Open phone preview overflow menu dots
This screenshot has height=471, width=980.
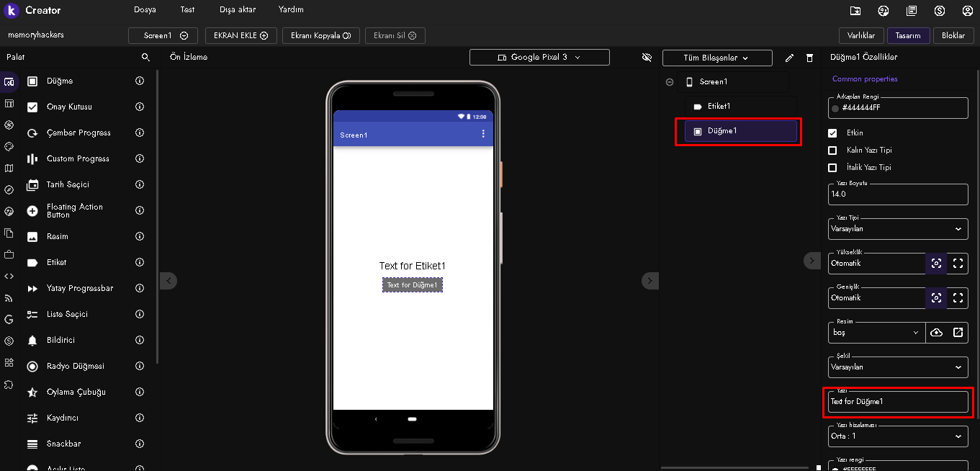point(483,134)
